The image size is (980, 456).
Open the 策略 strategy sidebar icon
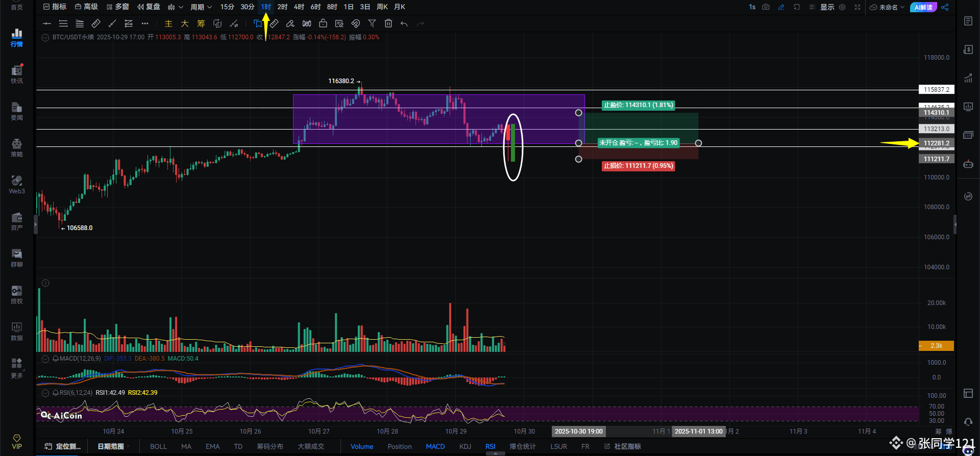coord(17,147)
